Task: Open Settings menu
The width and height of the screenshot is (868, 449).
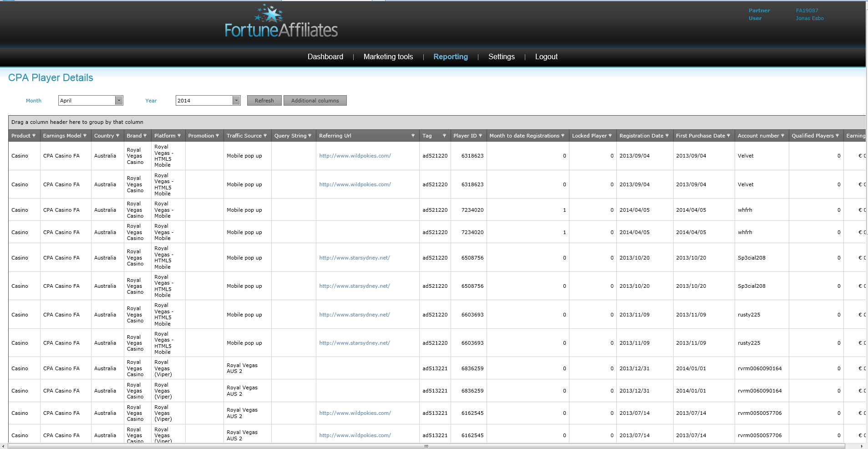Action: click(x=502, y=56)
